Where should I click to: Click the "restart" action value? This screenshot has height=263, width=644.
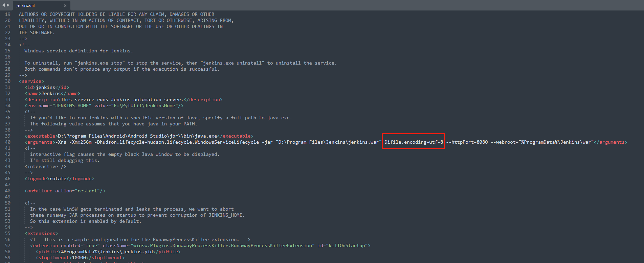coord(87,191)
